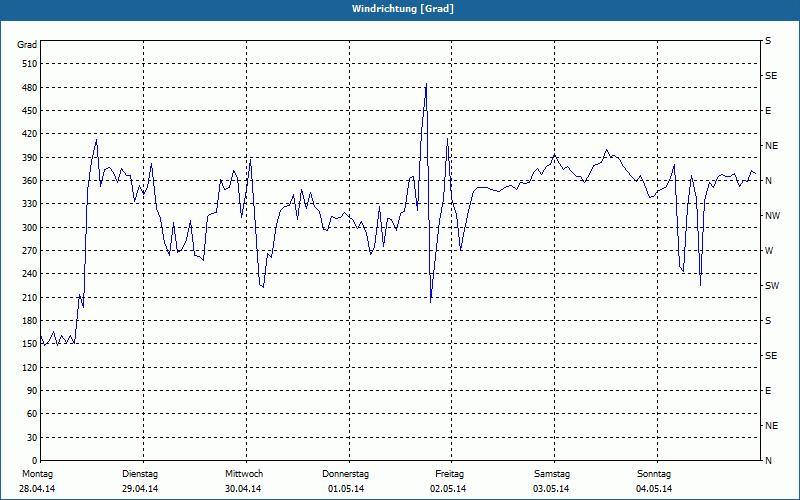Viewport: 800px width, 500px height.
Task: Select the 'W' compass label on right axis
Action: (x=769, y=251)
